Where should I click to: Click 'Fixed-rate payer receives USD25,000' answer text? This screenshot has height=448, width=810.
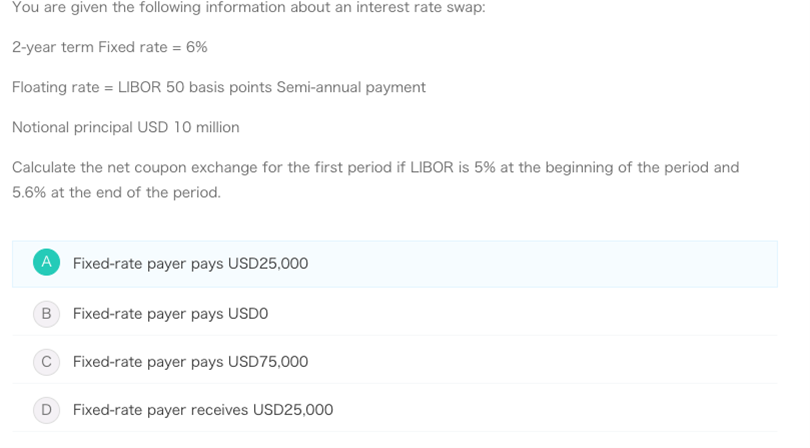pos(203,410)
